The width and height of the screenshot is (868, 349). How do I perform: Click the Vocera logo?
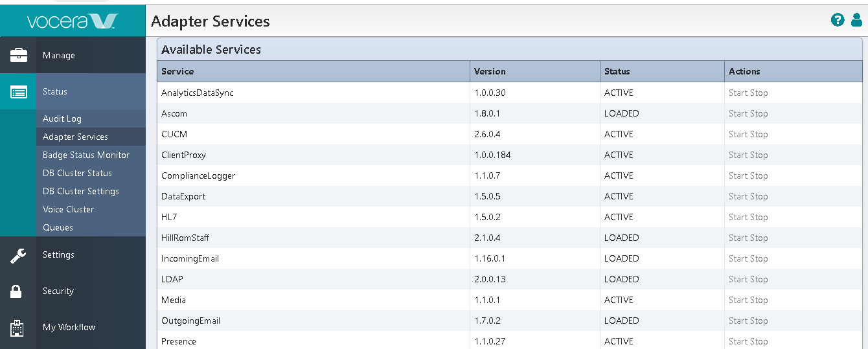73,21
